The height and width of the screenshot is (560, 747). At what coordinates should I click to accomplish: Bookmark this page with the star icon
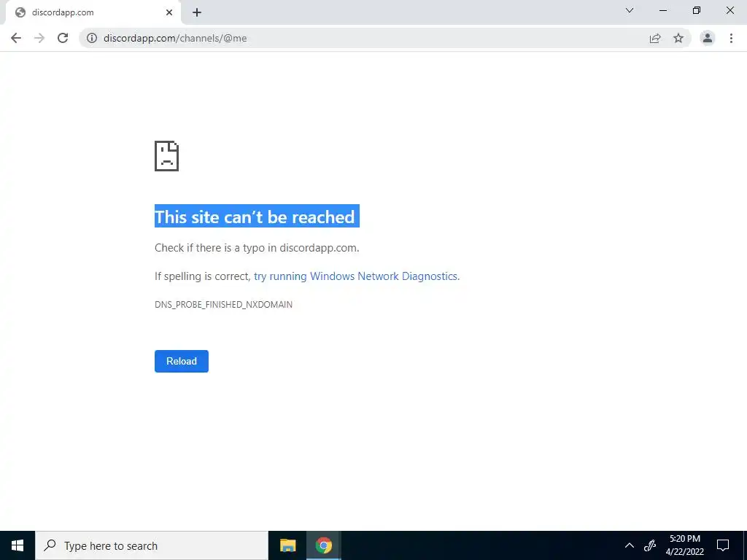[678, 38]
